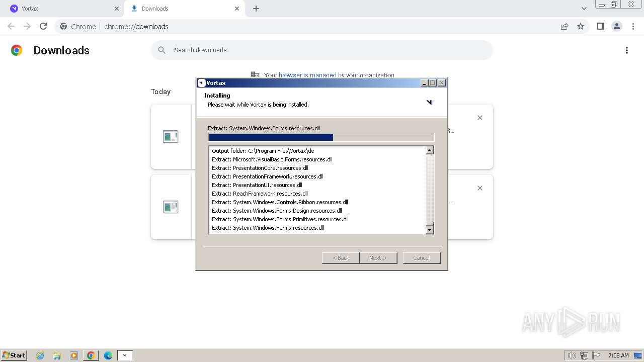
Task: Remove second download from list
Action: [480, 188]
